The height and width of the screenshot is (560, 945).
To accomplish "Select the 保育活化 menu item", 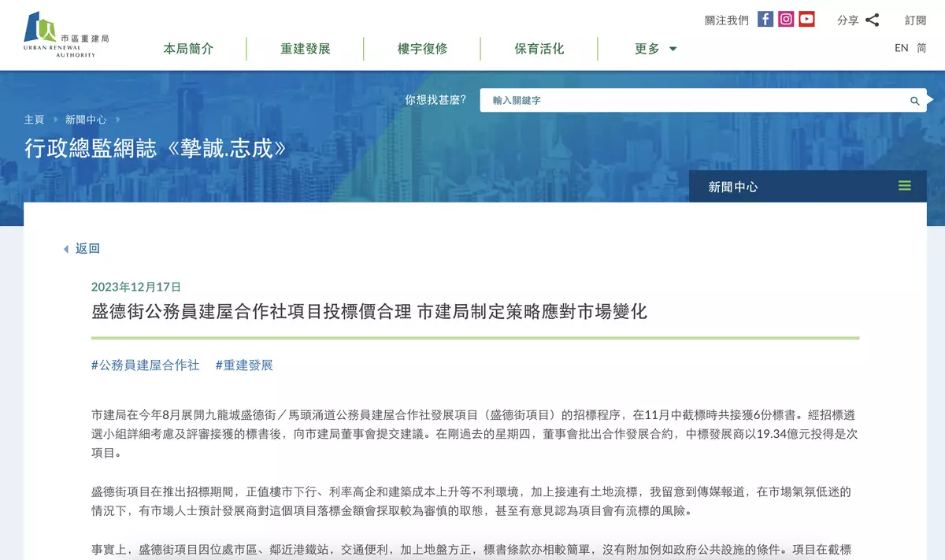I will click(x=539, y=49).
